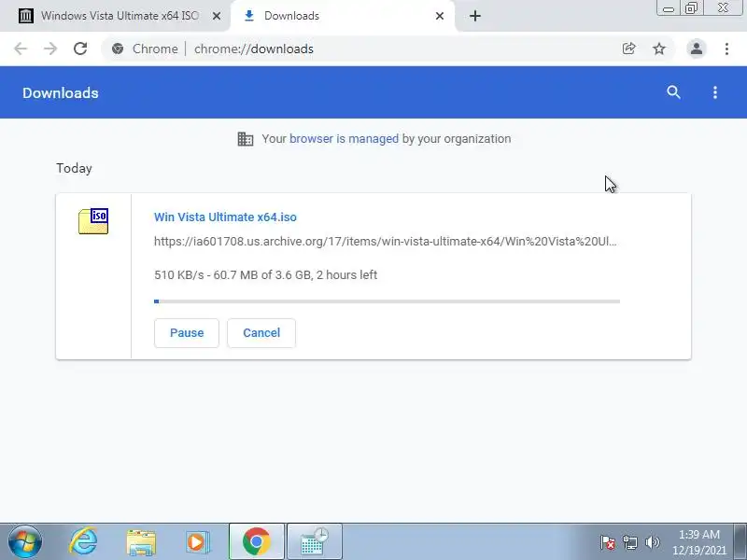The height and width of the screenshot is (560, 747).
Task: Reload the downloads page
Action: (x=80, y=49)
